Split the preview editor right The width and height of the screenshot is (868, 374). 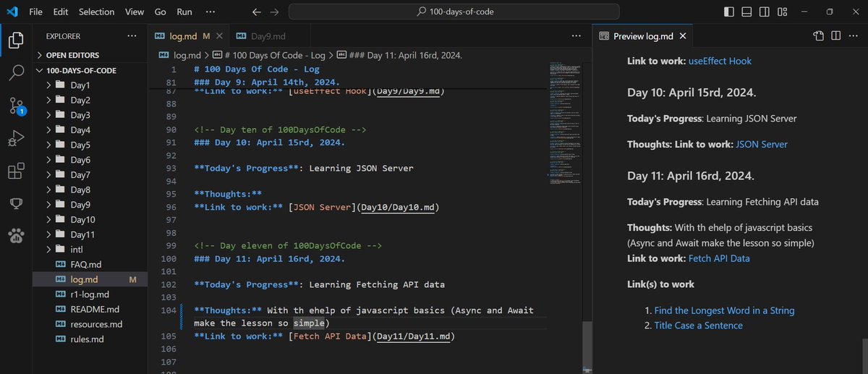tap(835, 35)
